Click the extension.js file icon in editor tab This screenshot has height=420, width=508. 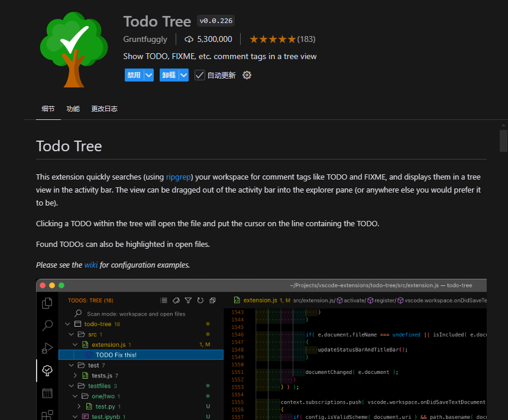tap(237, 300)
